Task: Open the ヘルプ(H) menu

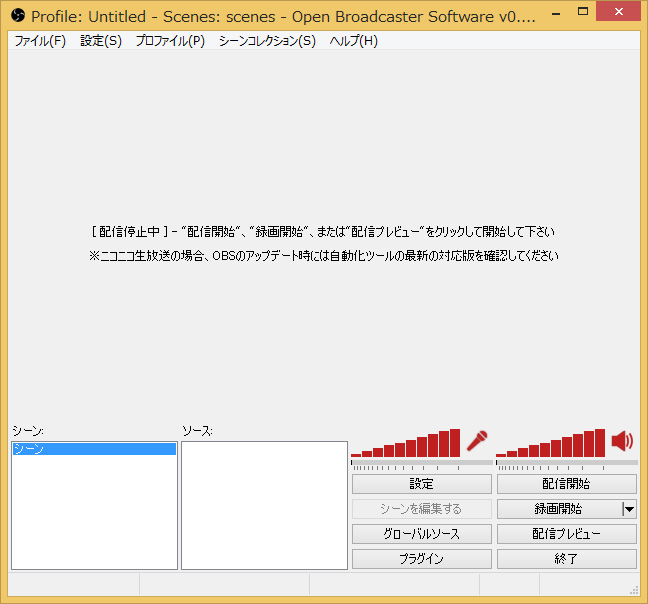Action: [353, 41]
